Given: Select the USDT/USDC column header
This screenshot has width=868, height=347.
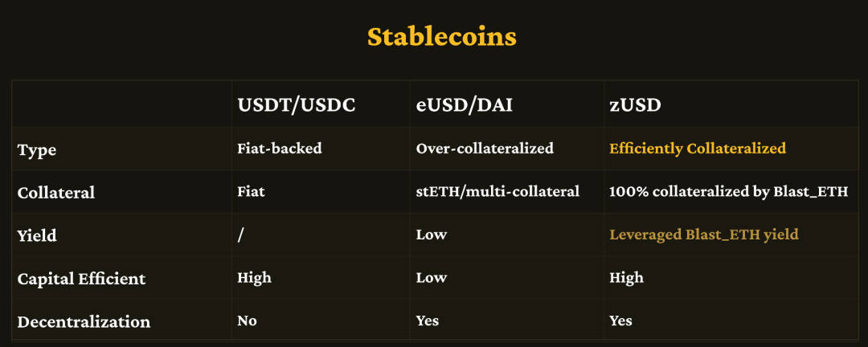Looking at the screenshot, I should click(296, 105).
